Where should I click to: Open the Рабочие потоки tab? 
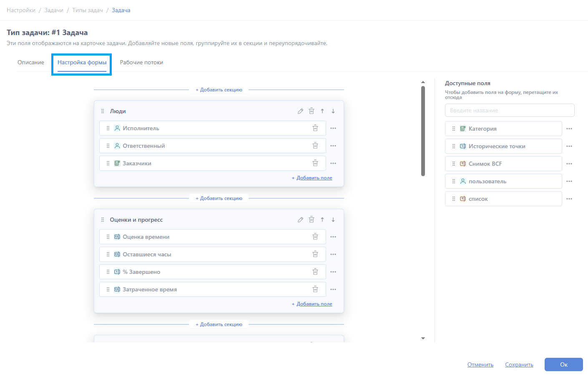(x=141, y=62)
